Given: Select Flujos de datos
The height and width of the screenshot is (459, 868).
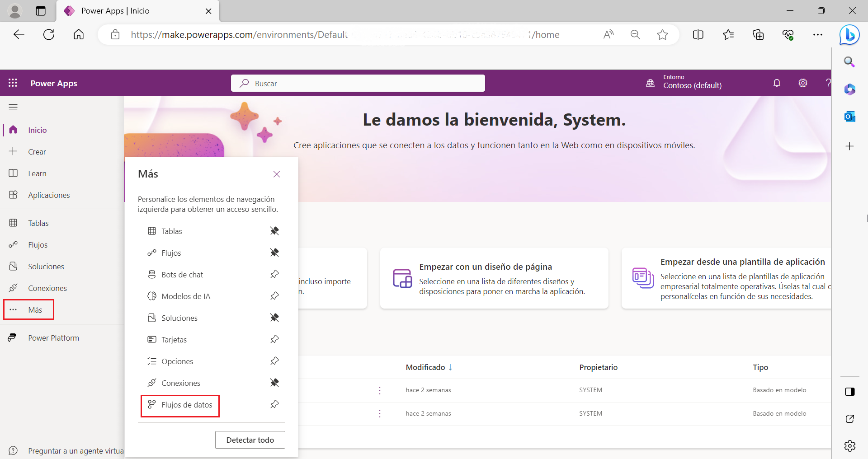Looking at the screenshot, I should pyautogui.click(x=180, y=406).
